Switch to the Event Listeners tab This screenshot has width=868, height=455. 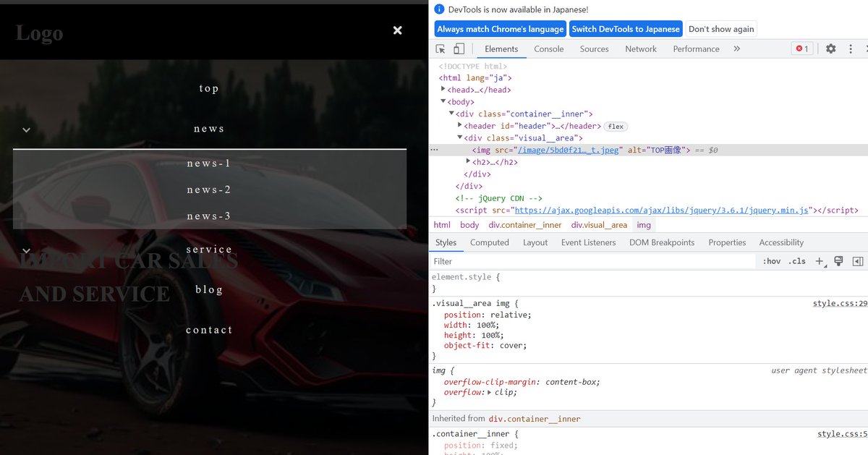click(589, 242)
